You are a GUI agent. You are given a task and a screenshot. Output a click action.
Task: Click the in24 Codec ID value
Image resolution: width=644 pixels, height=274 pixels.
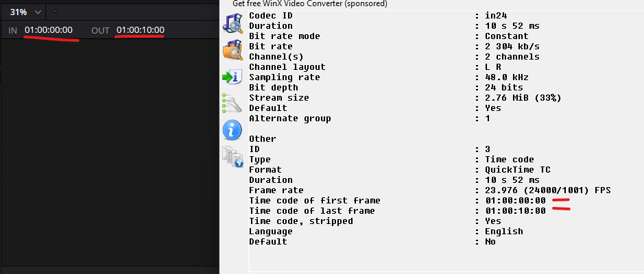(495, 15)
